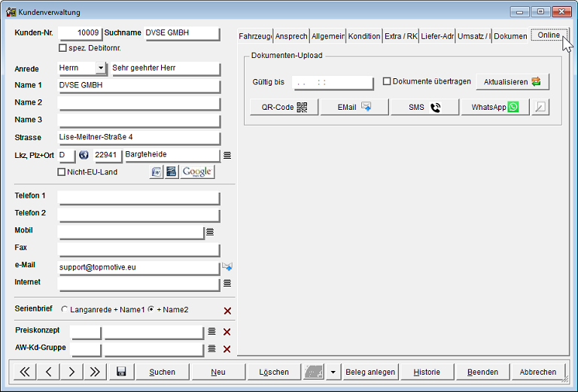Enable spez. Debitornr. checkbox
Image resolution: width=578 pixels, height=392 pixels.
(62, 48)
